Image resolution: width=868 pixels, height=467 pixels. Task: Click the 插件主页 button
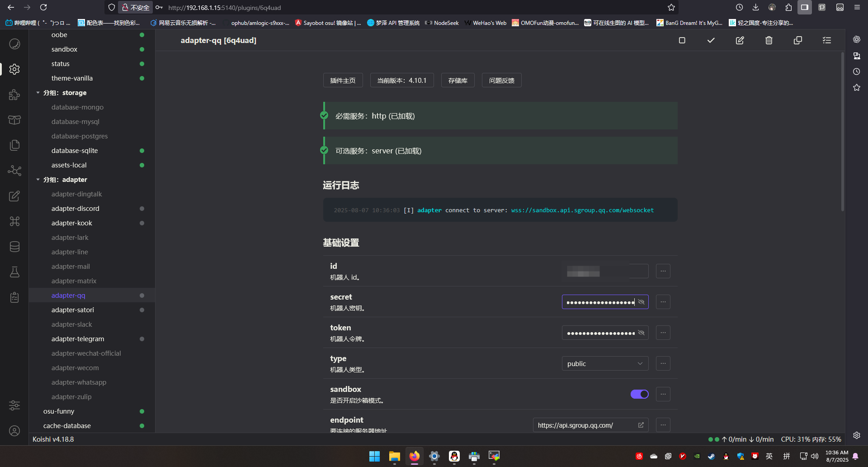point(343,80)
